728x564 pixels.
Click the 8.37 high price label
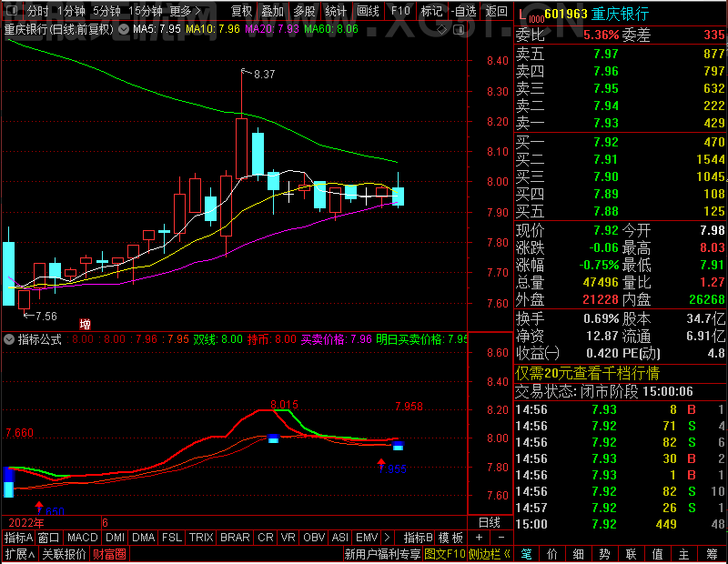[x=264, y=75]
